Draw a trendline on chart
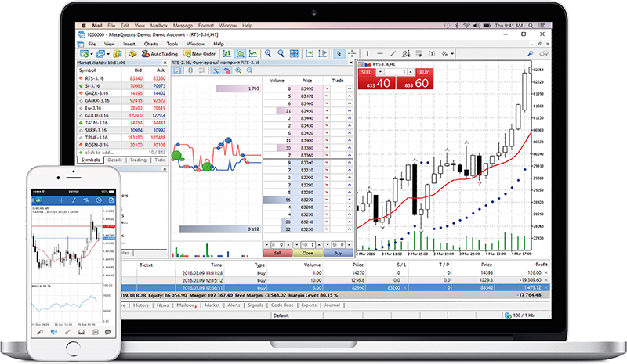The image size is (627, 364). click(x=393, y=53)
